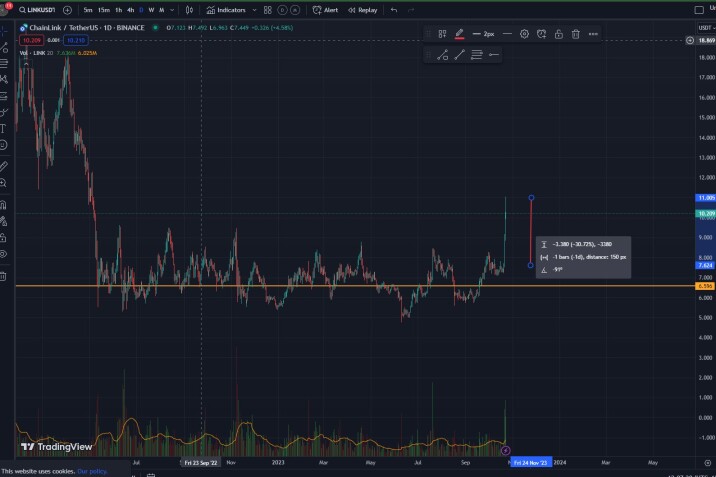Expand the favorite indicators dropdown arrow
The height and width of the screenshot is (477, 716).
tap(254, 10)
